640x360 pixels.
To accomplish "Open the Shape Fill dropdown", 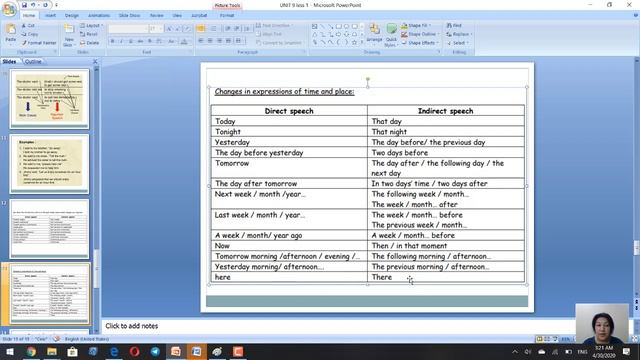I will [416, 26].
